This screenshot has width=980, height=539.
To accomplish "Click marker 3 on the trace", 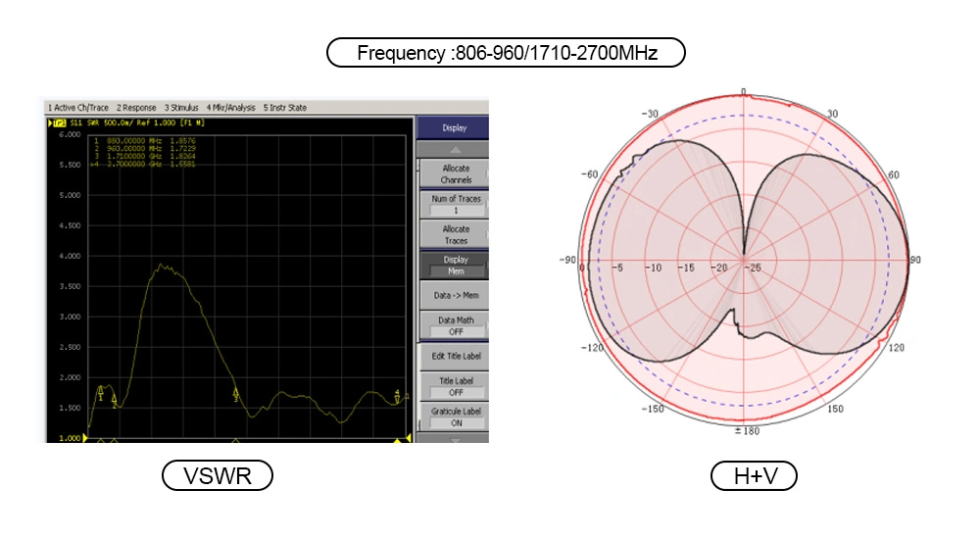I will (235, 395).
